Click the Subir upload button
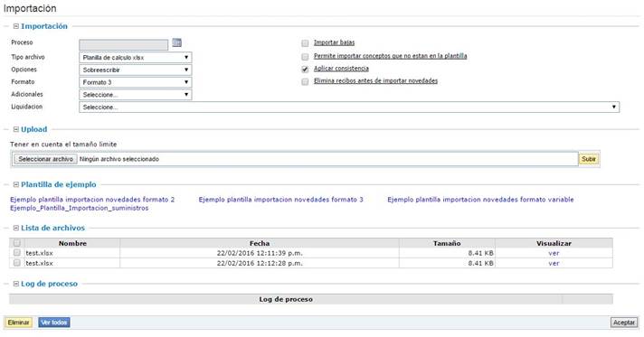This screenshot has height=337, width=644. (x=589, y=159)
